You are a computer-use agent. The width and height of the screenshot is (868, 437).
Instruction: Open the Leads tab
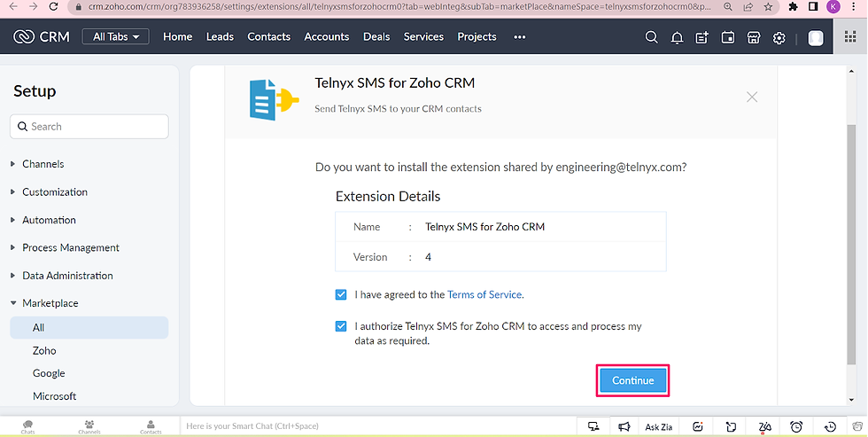(x=220, y=36)
